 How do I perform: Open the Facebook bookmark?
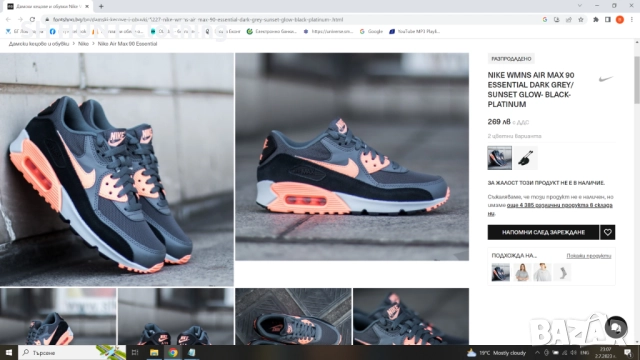point(68,31)
